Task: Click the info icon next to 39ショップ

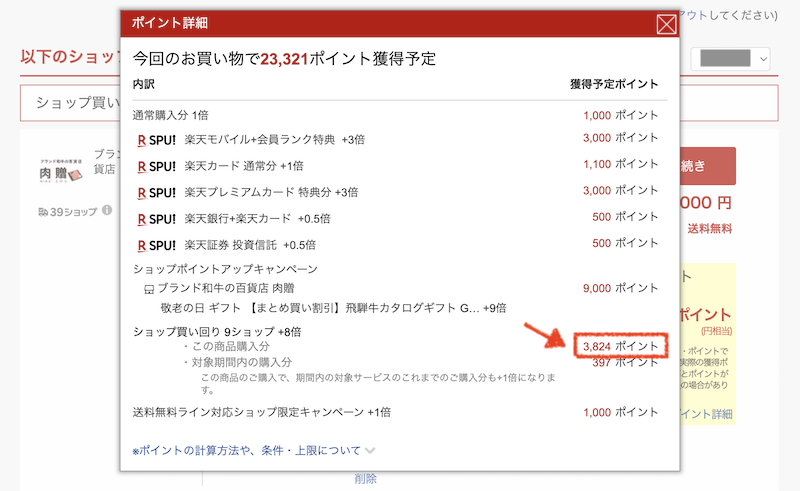Action: (x=107, y=210)
